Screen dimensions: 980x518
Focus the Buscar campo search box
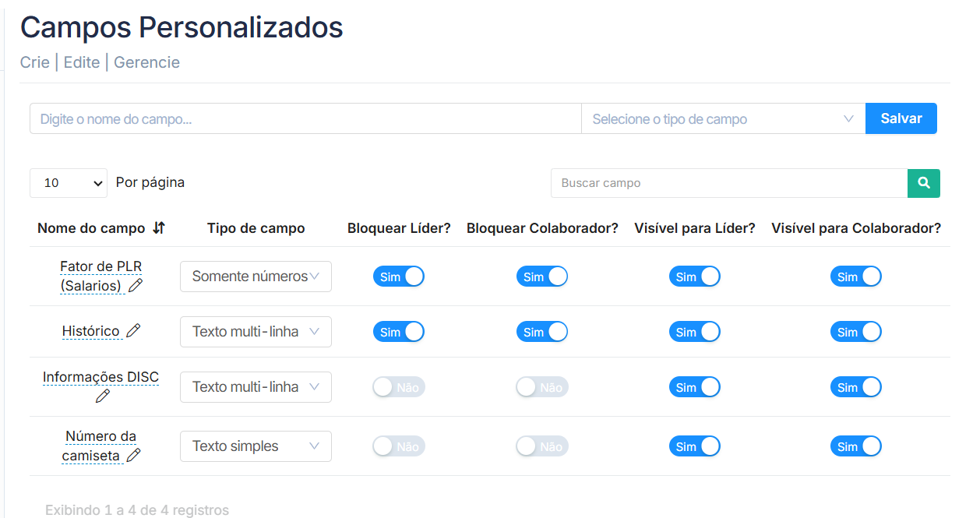(729, 183)
